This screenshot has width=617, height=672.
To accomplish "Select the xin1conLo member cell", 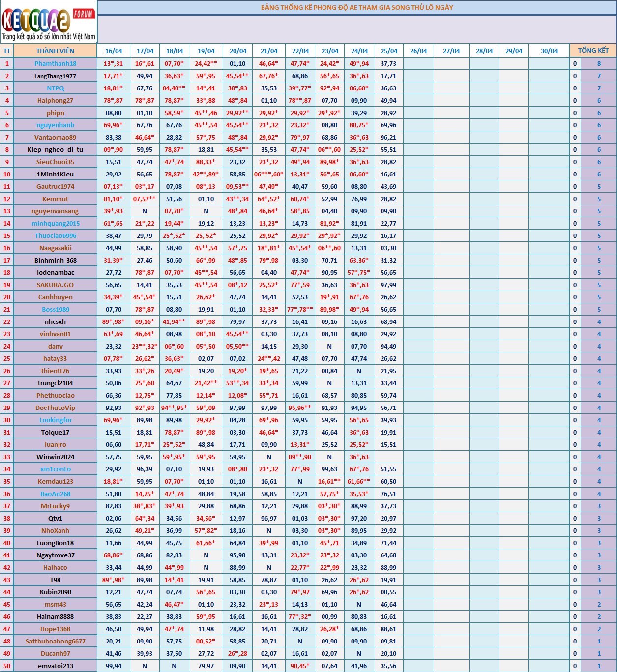I will tap(56, 469).
